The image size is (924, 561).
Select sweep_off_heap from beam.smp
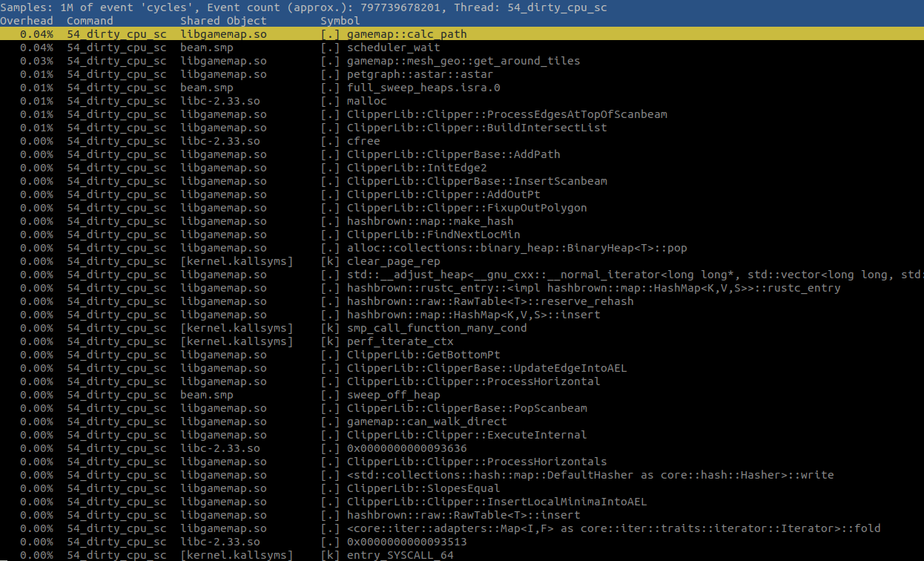click(395, 395)
